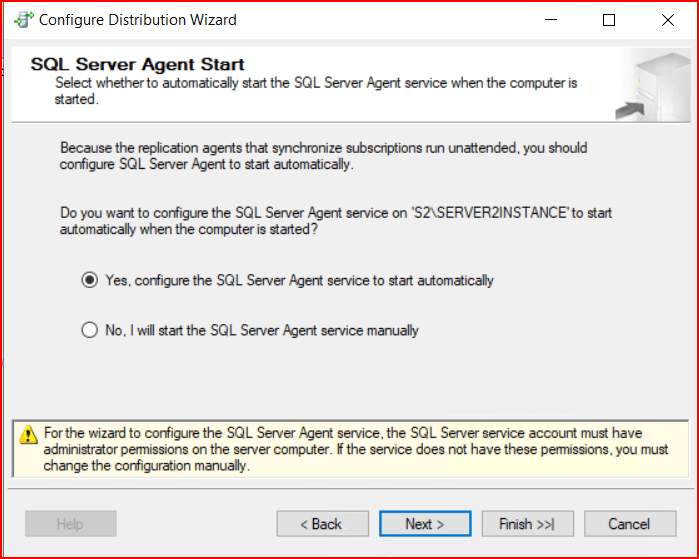Screen dimensions: 699x559
Task: Cancel the distribution wizard
Action: [x=628, y=524]
